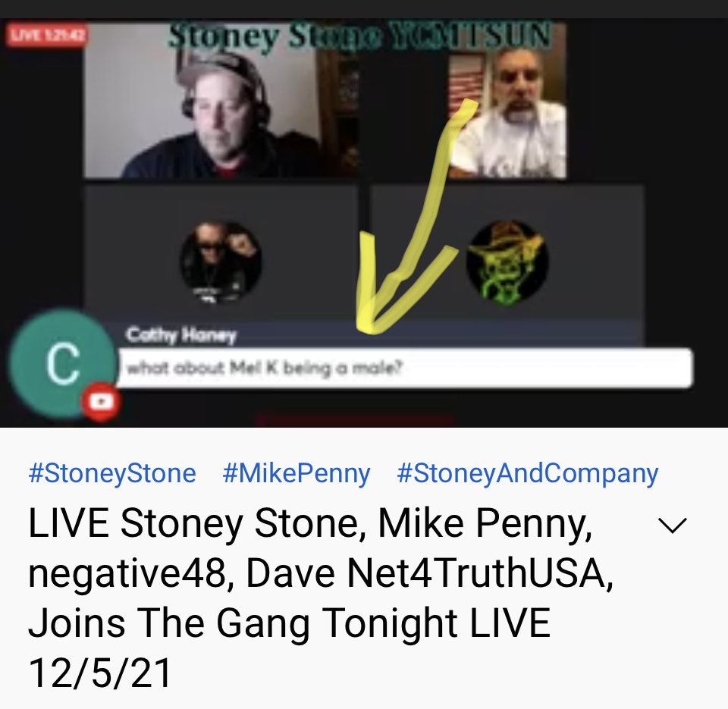Viewport: 728px width, 709px height.
Task: Click the Cathy Haney commenter name
Action: [x=181, y=334]
